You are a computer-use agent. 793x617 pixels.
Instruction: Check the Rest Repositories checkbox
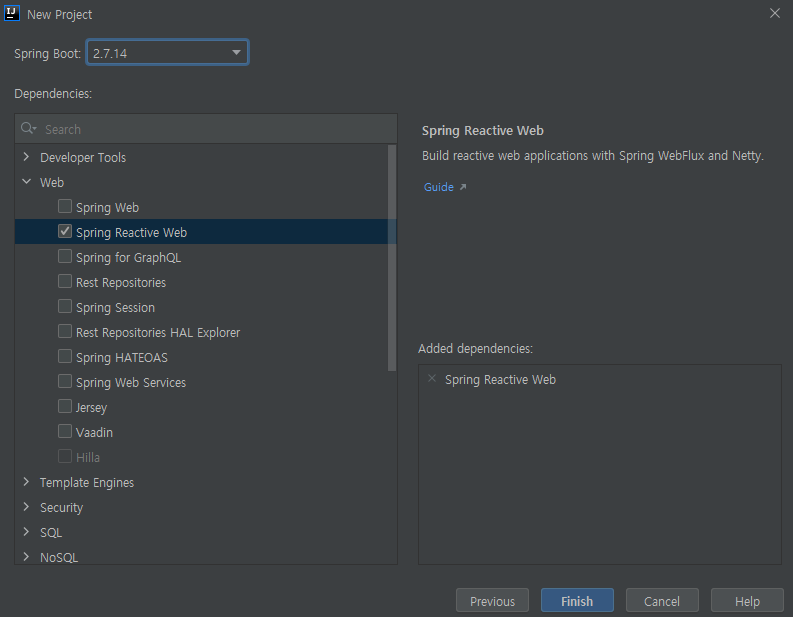point(65,281)
